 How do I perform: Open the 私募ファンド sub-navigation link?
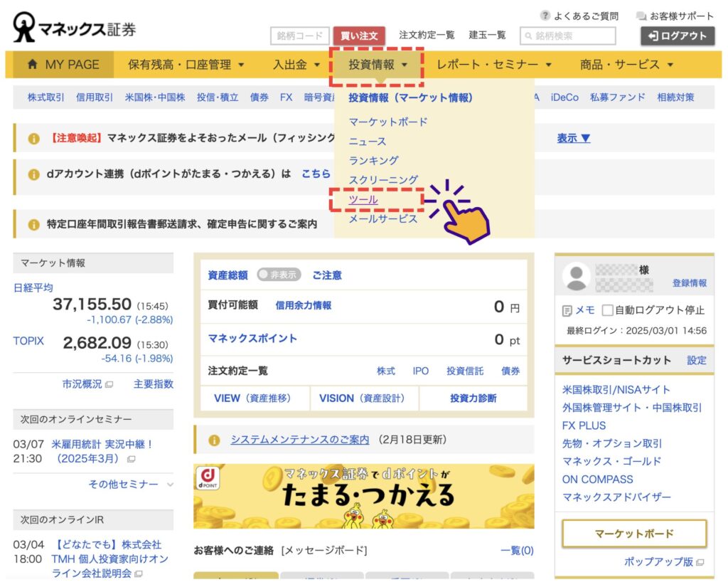coord(618,97)
